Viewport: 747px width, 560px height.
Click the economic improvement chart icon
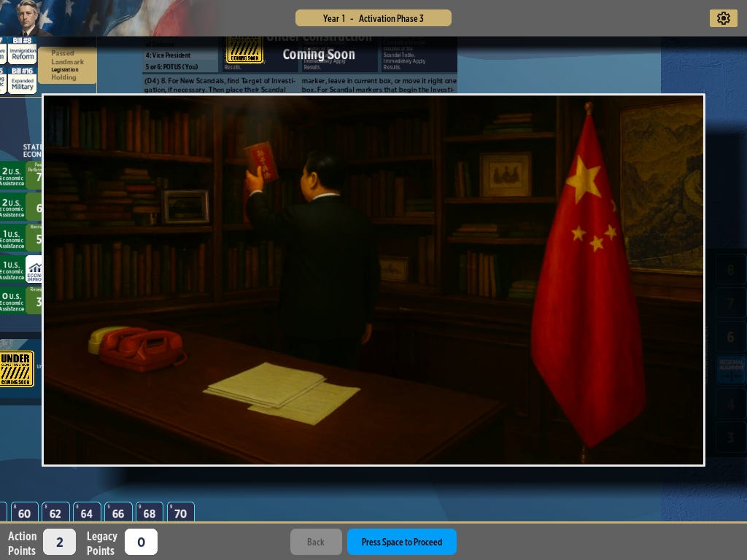pos(34,270)
